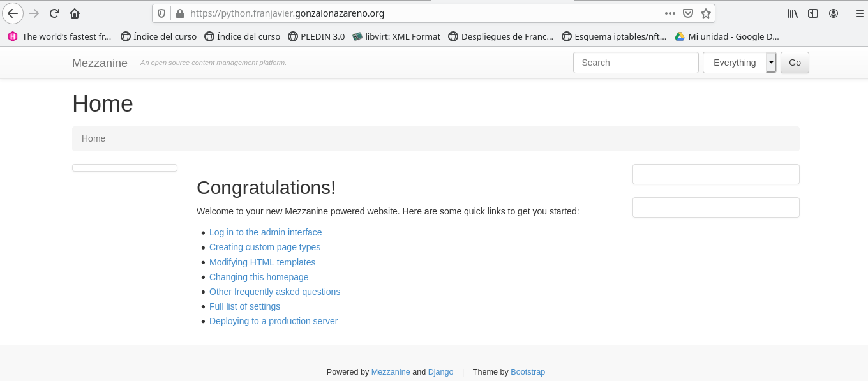Open tracking protection shield icon
868x381 pixels.
coord(161,13)
